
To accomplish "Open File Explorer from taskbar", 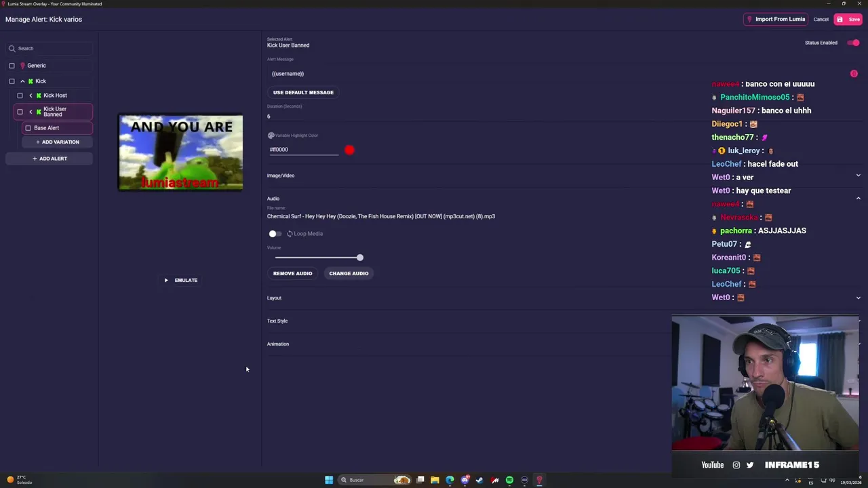I will pyautogui.click(x=435, y=480).
